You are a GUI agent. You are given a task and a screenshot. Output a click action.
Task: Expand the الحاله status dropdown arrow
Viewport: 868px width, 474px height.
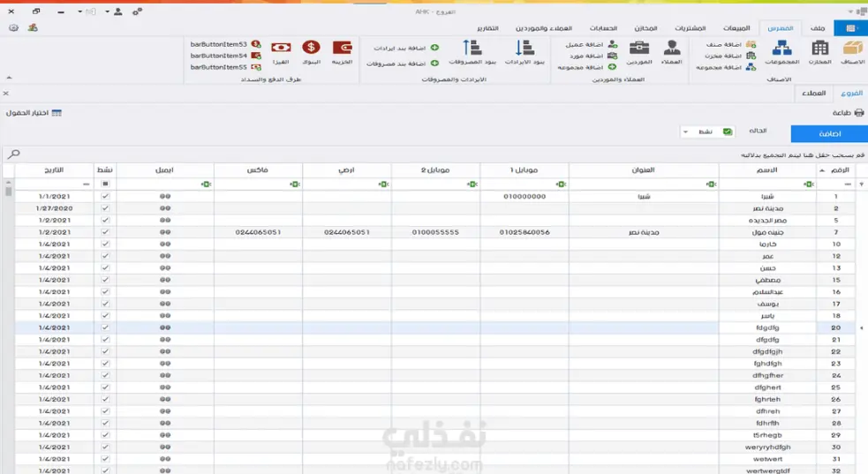click(685, 132)
